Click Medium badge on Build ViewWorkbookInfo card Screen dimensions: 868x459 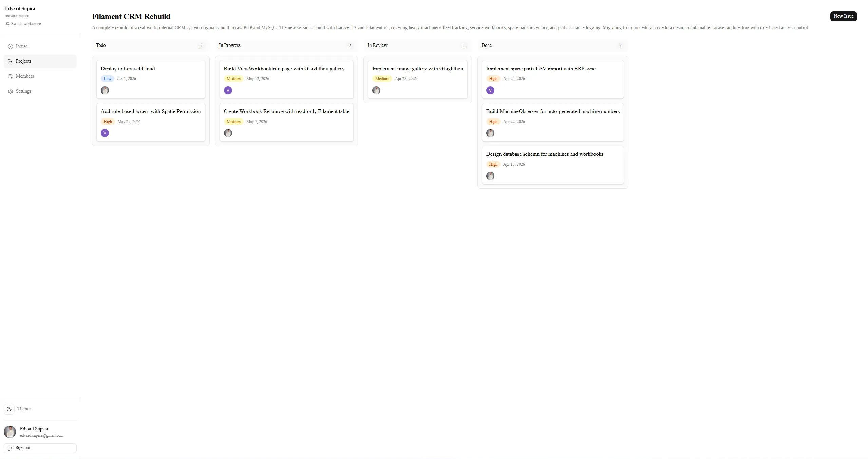click(x=234, y=79)
